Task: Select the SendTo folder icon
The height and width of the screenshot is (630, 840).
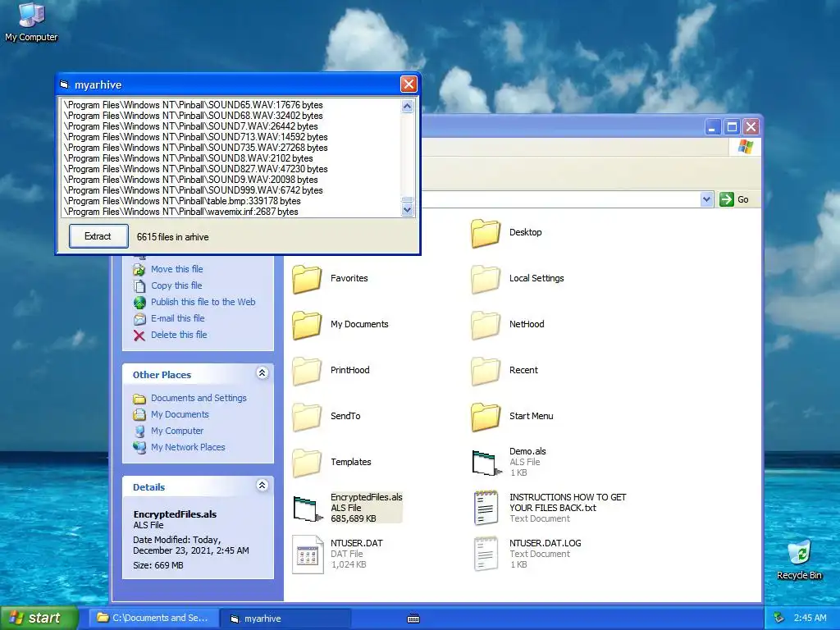Action: [x=307, y=417]
